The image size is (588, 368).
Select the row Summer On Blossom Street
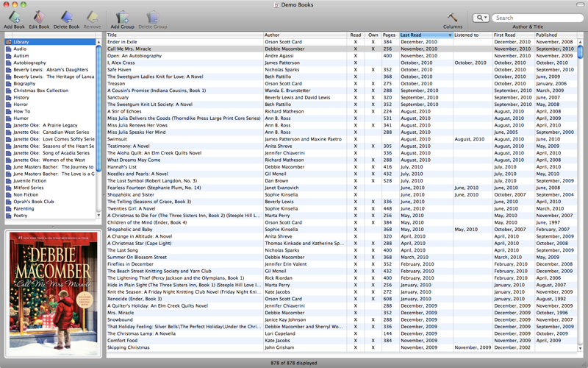[x=342, y=257]
